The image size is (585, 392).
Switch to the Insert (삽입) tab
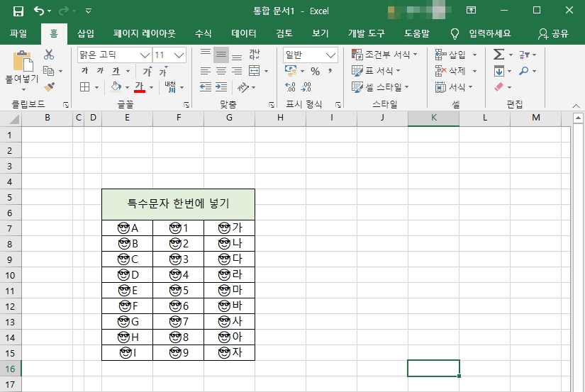(85, 33)
